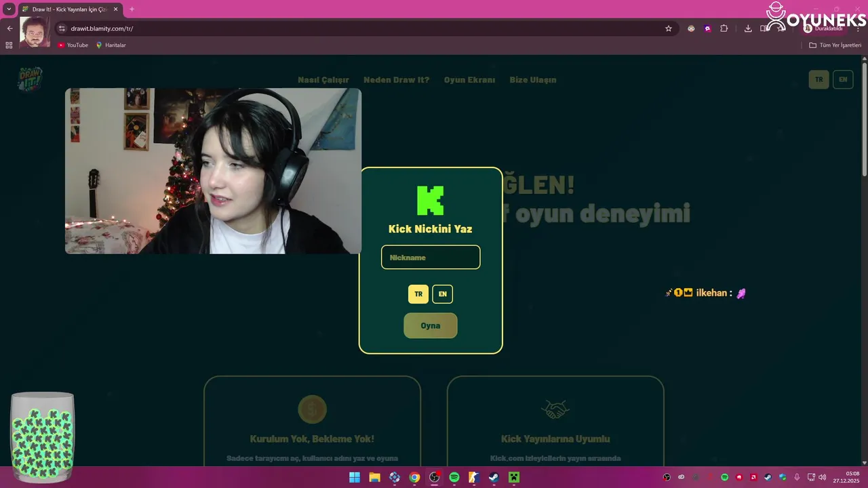Go back with the browser back arrow
This screenshot has height=488, width=868.
[x=9, y=28]
